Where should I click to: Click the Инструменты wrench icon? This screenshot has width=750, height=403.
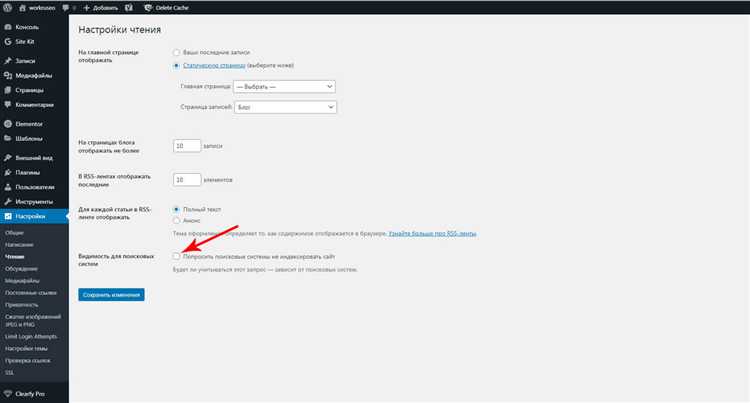[x=8, y=202]
